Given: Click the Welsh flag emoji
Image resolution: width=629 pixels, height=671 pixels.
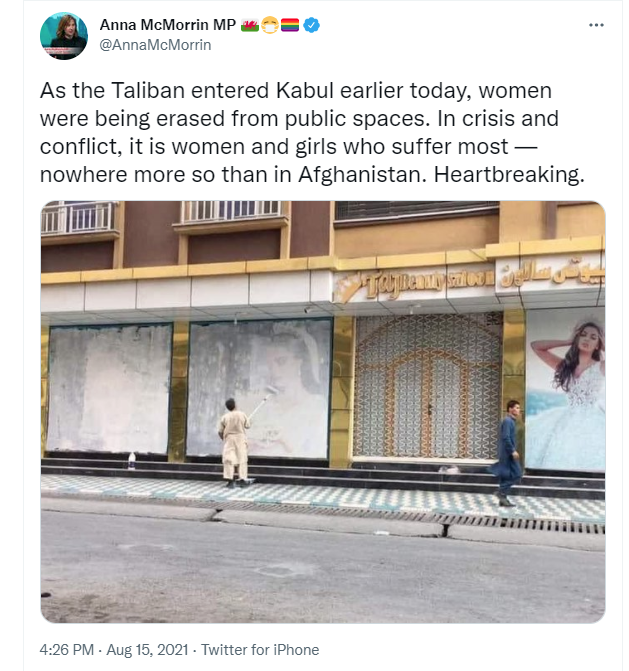Looking at the screenshot, I should pos(249,25).
